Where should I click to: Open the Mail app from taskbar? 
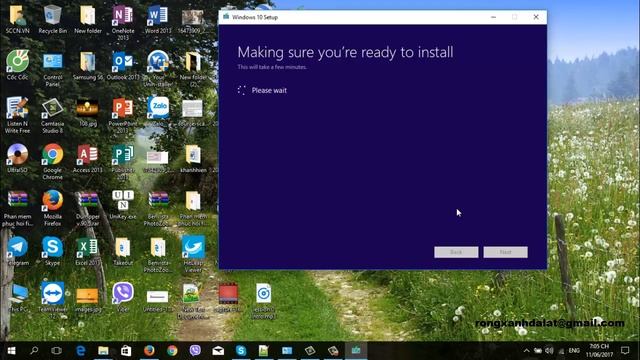coord(218,351)
